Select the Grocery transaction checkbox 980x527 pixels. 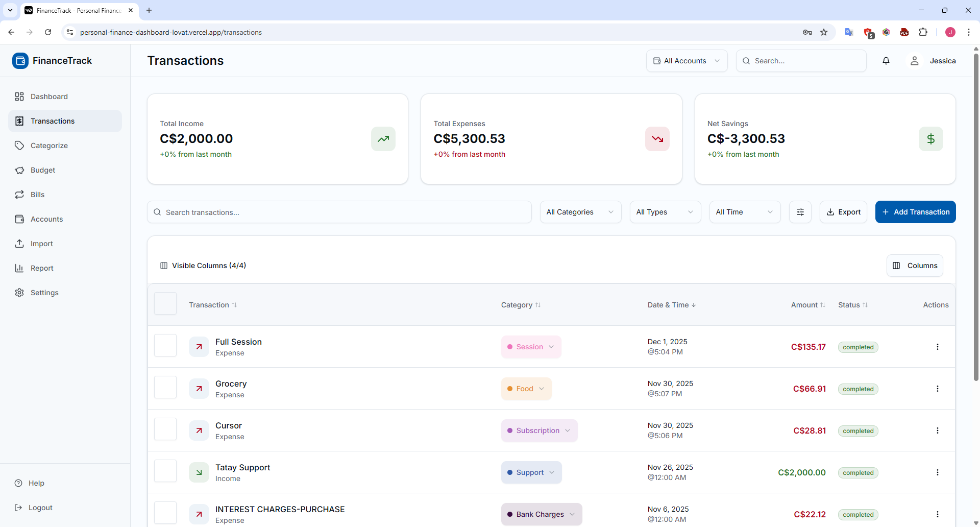point(165,388)
